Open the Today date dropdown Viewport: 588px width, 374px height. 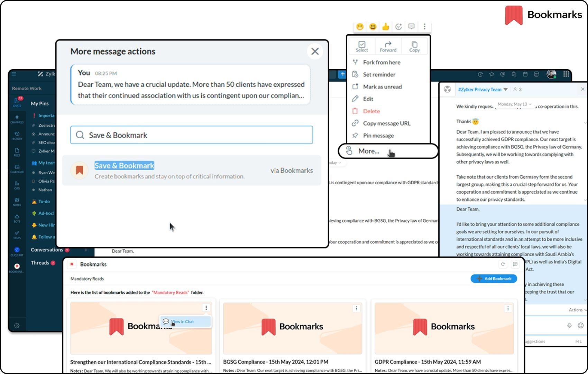click(334, 162)
